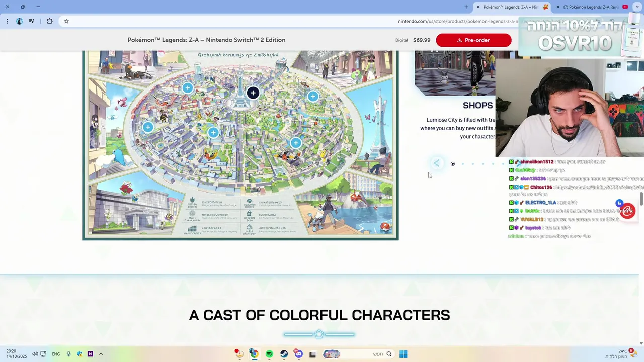
Task: Open Windows Start menu
Action: tap(403, 354)
